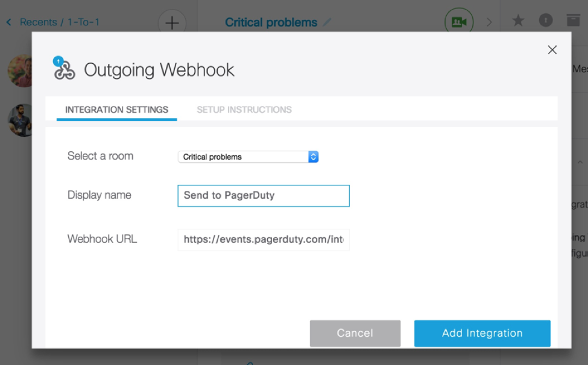
Task: Click the archive box icon
Action: point(573,20)
